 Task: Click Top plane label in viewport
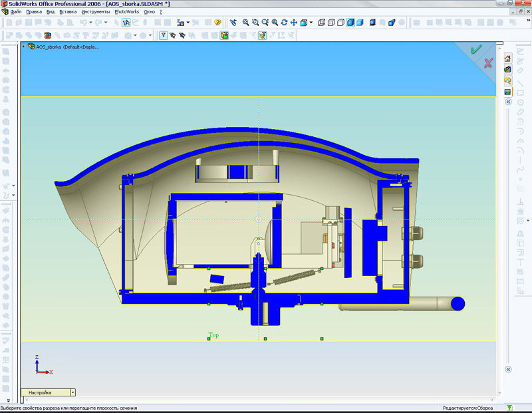tap(213, 335)
